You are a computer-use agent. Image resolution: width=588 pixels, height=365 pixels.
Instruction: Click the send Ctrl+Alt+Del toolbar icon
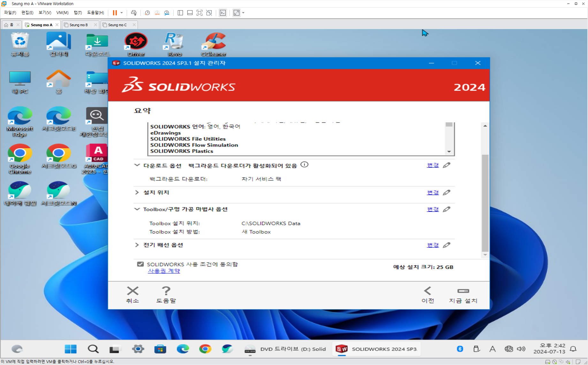coord(134,13)
